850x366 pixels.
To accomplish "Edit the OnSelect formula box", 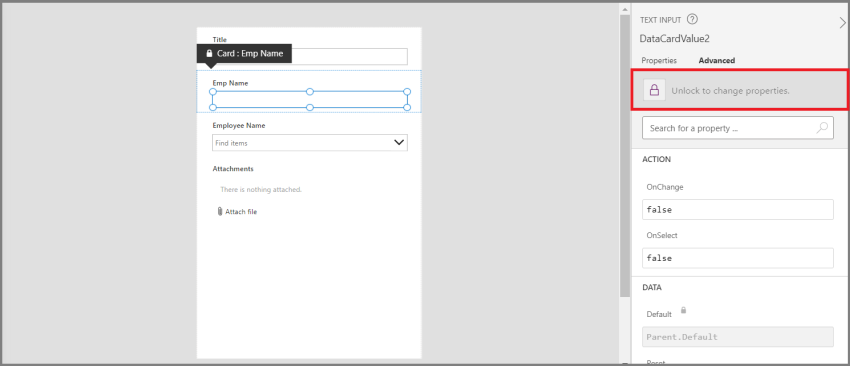I will coord(738,258).
